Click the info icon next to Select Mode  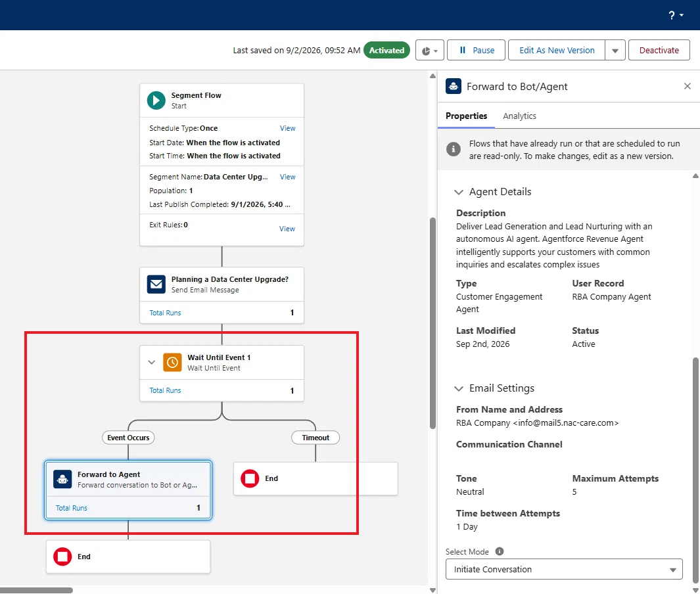coord(500,551)
